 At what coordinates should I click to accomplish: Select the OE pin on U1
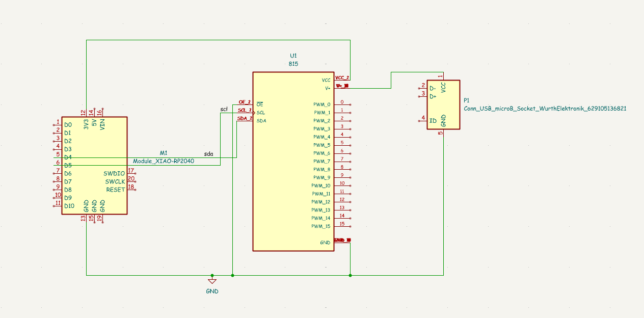click(x=260, y=103)
